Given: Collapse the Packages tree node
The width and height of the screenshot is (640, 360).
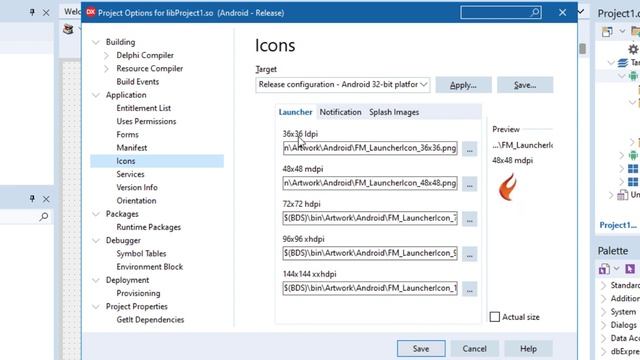Looking at the screenshot, I should (x=96, y=214).
